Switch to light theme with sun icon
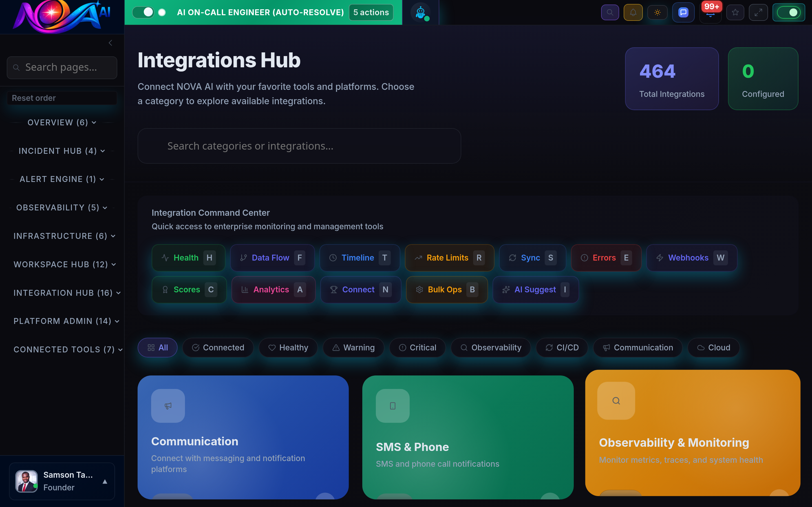This screenshot has width=812, height=507. (x=657, y=12)
